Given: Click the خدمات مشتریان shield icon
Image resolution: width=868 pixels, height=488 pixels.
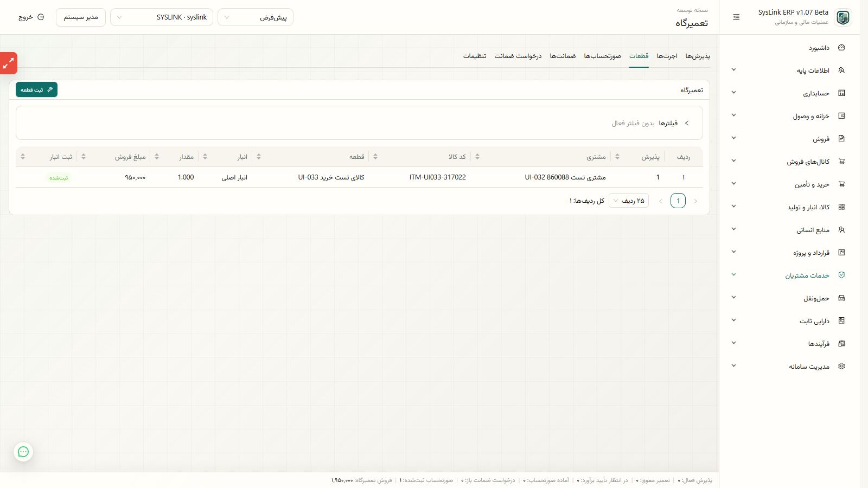Looking at the screenshot, I should [x=841, y=275].
